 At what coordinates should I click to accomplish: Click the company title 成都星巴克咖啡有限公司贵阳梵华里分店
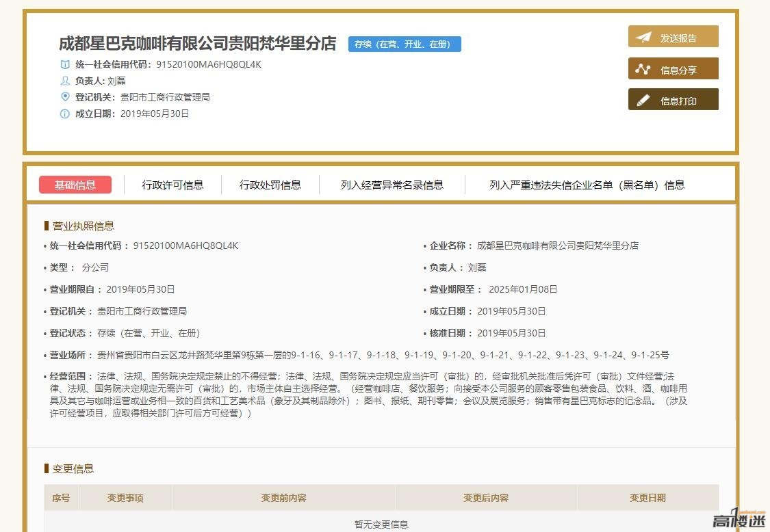click(x=197, y=43)
